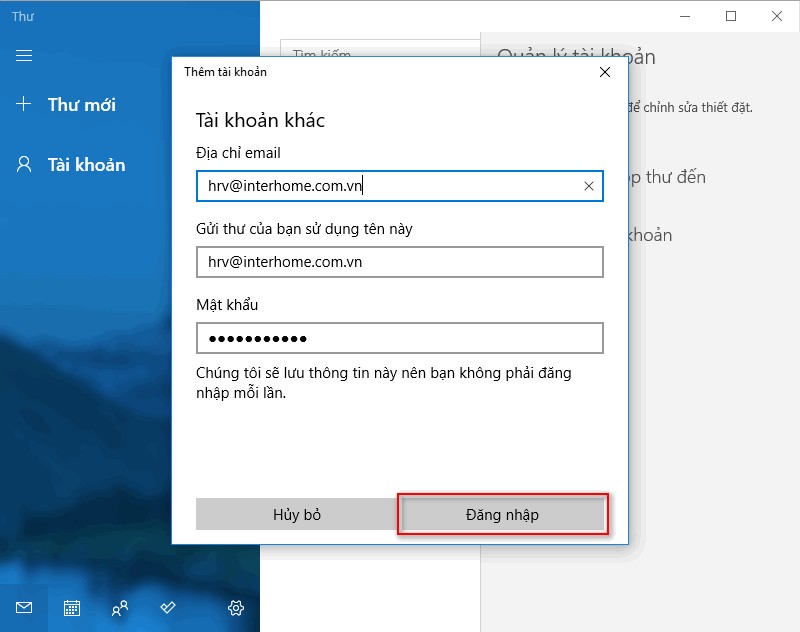Click the Mật khẩu password field

click(x=400, y=338)
